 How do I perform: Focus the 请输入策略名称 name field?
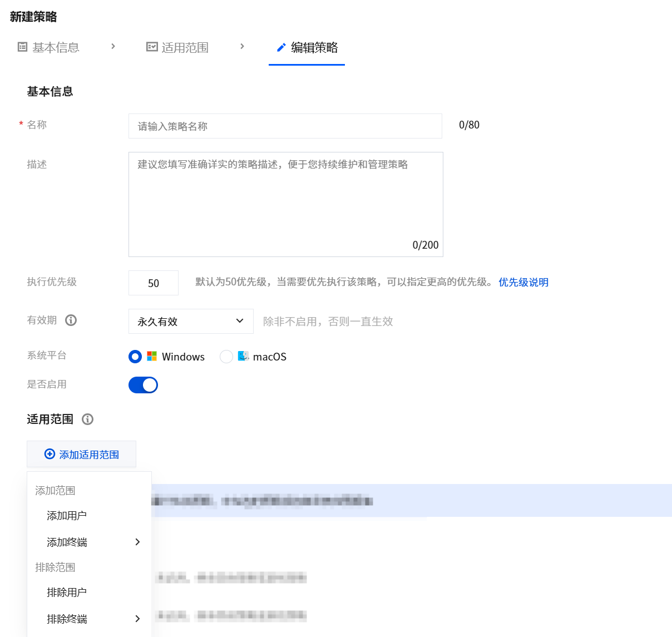pos(285,126)
